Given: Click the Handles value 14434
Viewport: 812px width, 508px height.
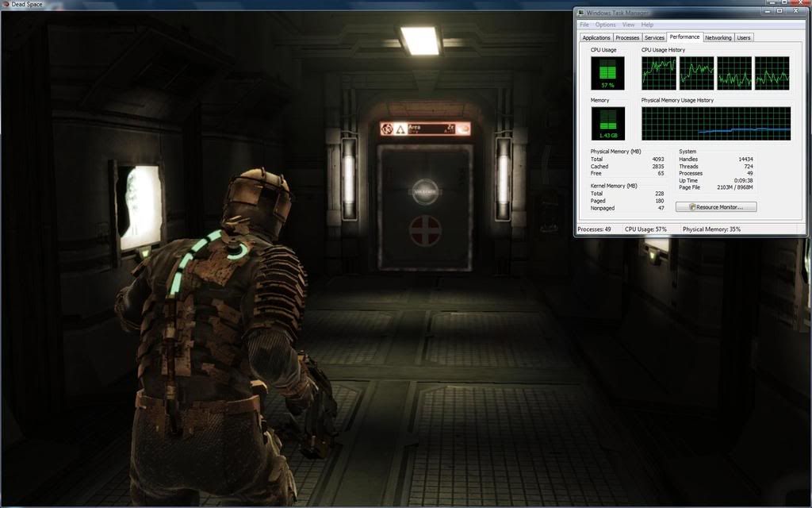Looking at the screenshot, I should [x=745, y=159].
